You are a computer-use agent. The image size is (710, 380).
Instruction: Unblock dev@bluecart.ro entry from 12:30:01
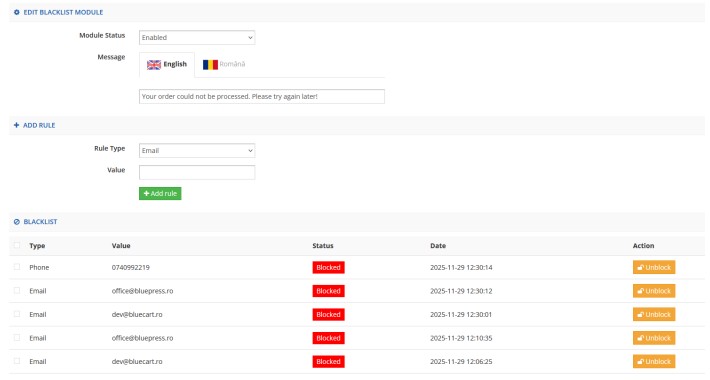[654, 314]
